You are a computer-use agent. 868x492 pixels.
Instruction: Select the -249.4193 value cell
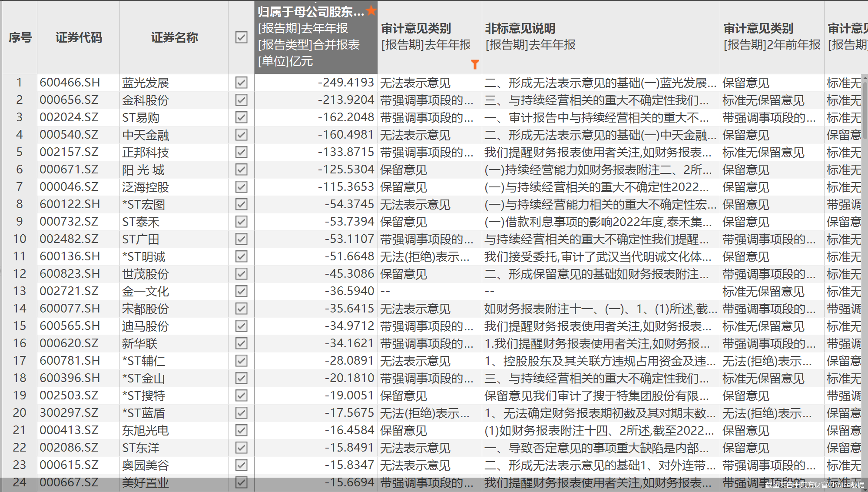pyautogui.click(x=345, y=83)
